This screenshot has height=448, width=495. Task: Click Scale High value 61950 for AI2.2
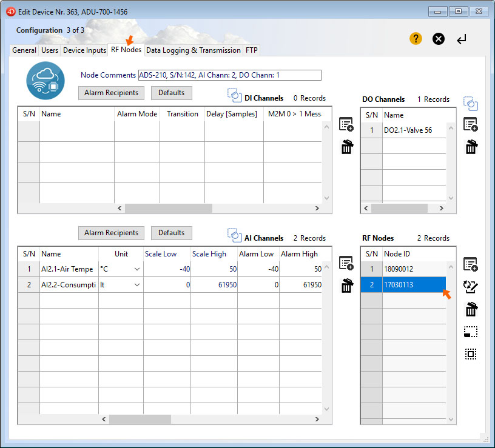click(214, 285)
